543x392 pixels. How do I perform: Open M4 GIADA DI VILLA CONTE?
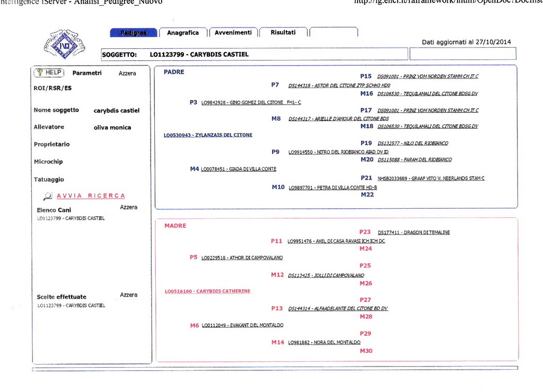[x=239, y=169]
